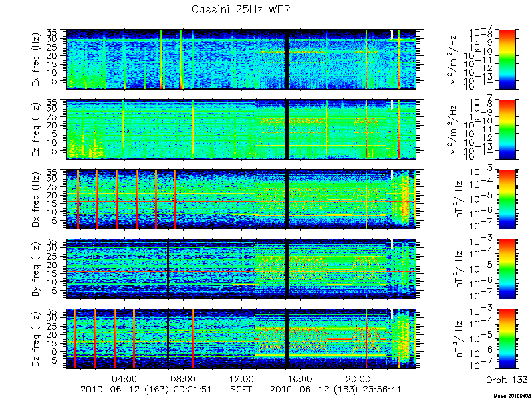
Task: Click the color bar beside the Ez panel
Action: point(507,129)
